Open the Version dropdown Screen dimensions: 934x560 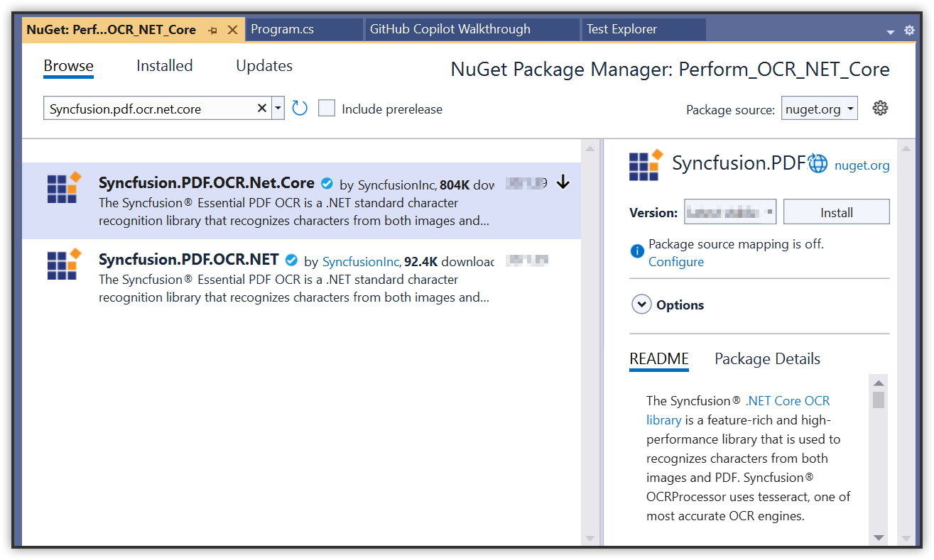click(769, 211)
